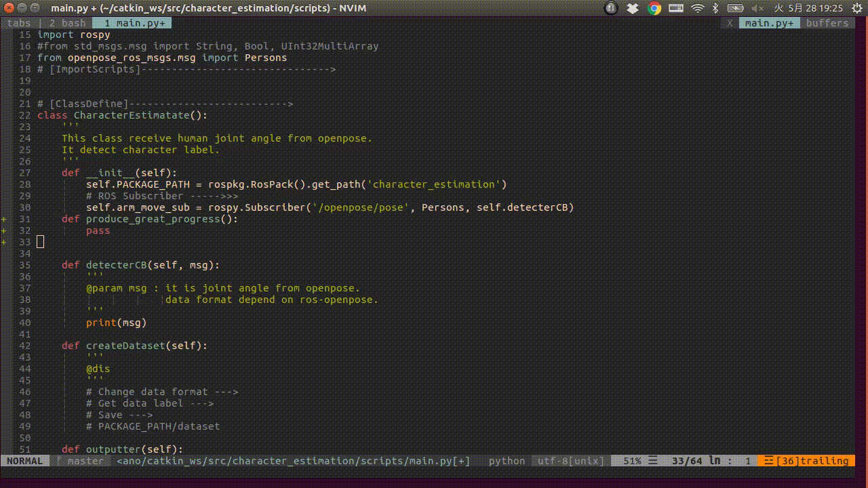Click the file path in the statusline

[x=294, y=461]
